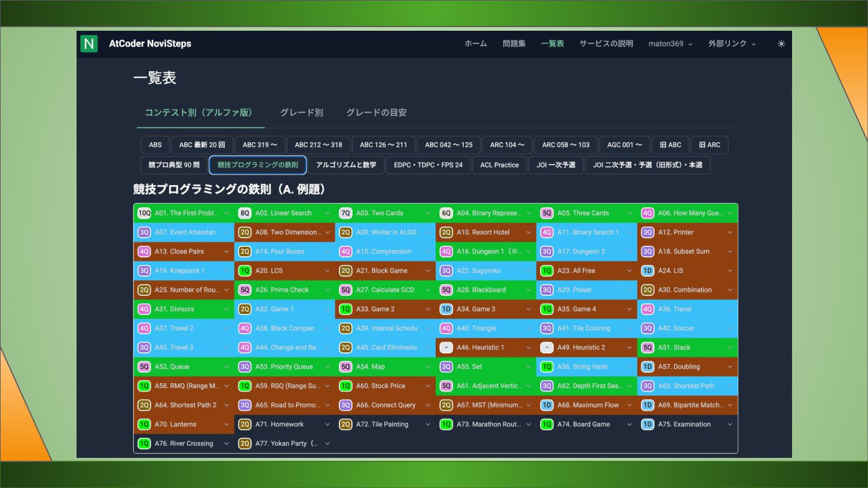The image size is (868, 488).
Task: Open problem A54. Map link
Action: pyautogui.click(x=370, y=367)
